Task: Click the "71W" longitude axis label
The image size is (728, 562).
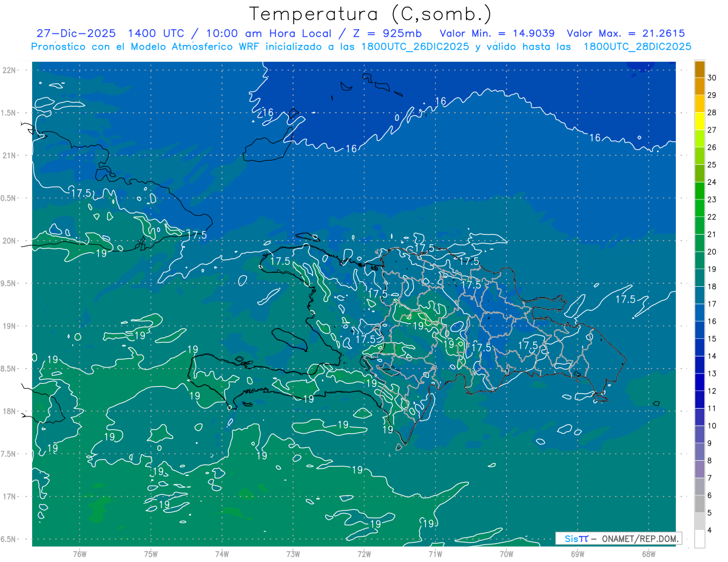Action: (435, 554)
